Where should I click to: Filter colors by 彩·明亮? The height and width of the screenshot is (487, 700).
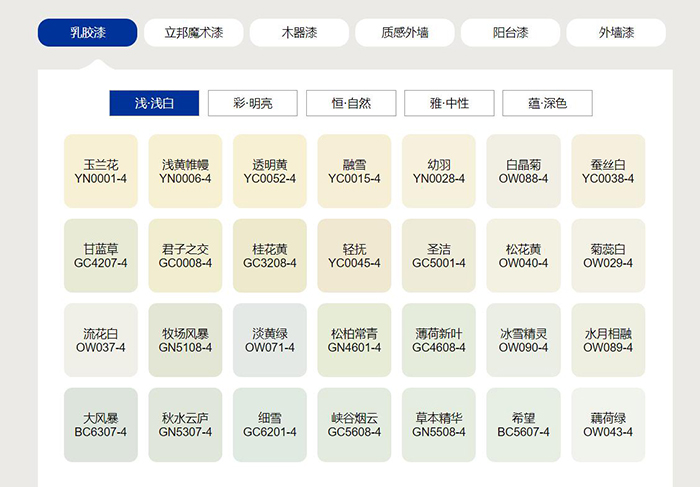[252, 103]
